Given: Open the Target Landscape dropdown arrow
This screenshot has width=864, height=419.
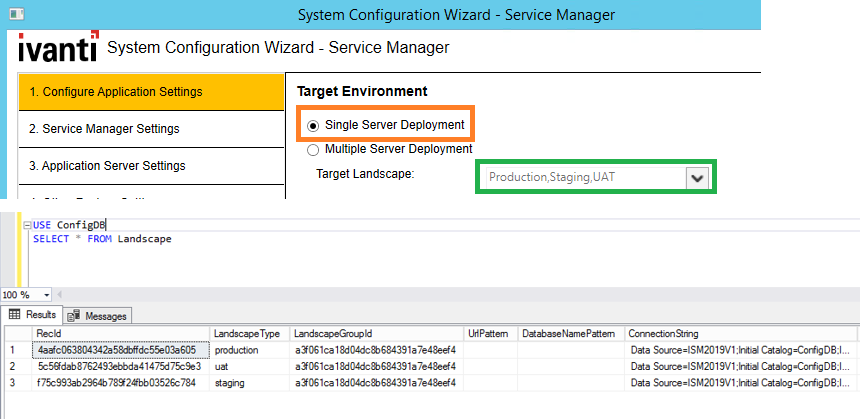Looking at the screenshot, I should (x=698, y=177).
